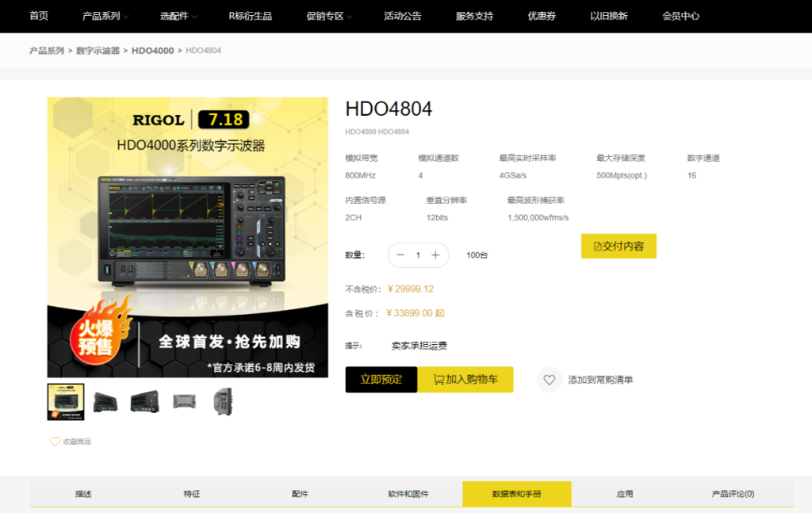
Task: Switch to the 特征 tab
Action: coord(192,494)
